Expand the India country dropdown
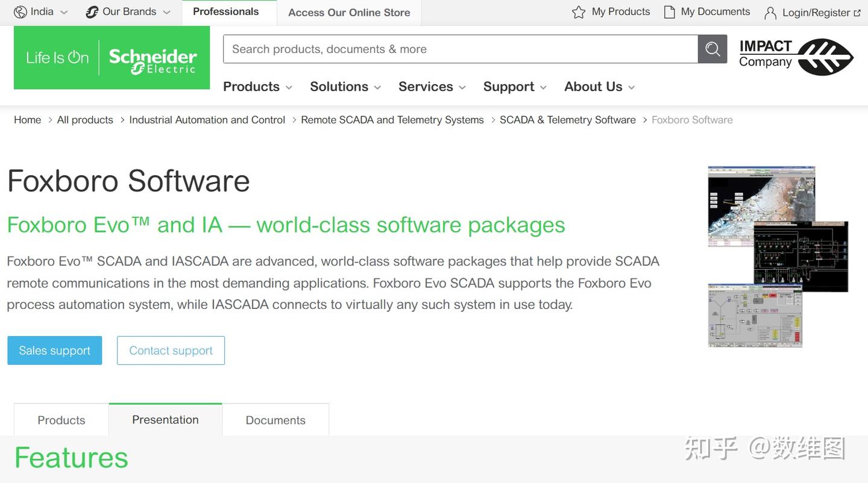868x483 pixels. [41, 12]
